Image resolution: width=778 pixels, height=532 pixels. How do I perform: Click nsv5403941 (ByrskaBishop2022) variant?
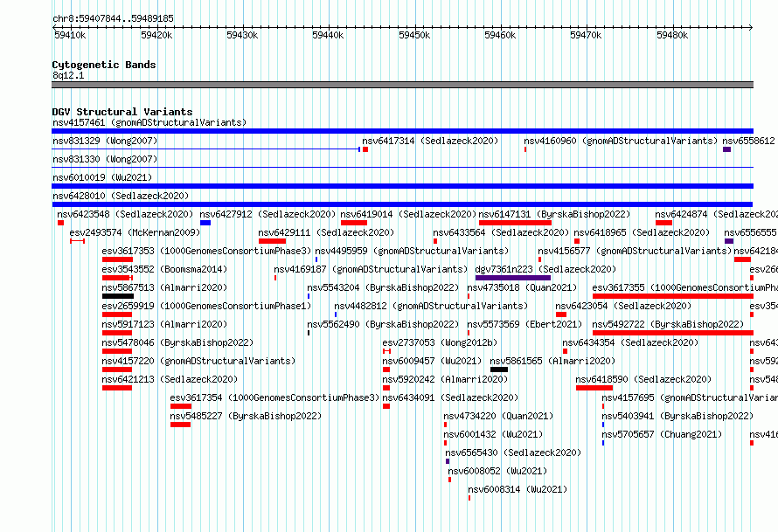677,416
